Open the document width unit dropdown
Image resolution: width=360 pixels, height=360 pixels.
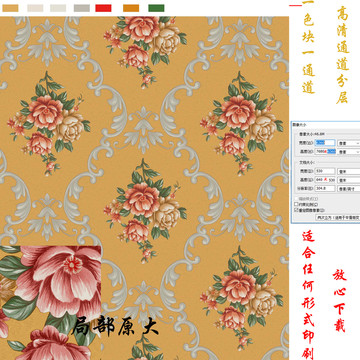(349, 172)
